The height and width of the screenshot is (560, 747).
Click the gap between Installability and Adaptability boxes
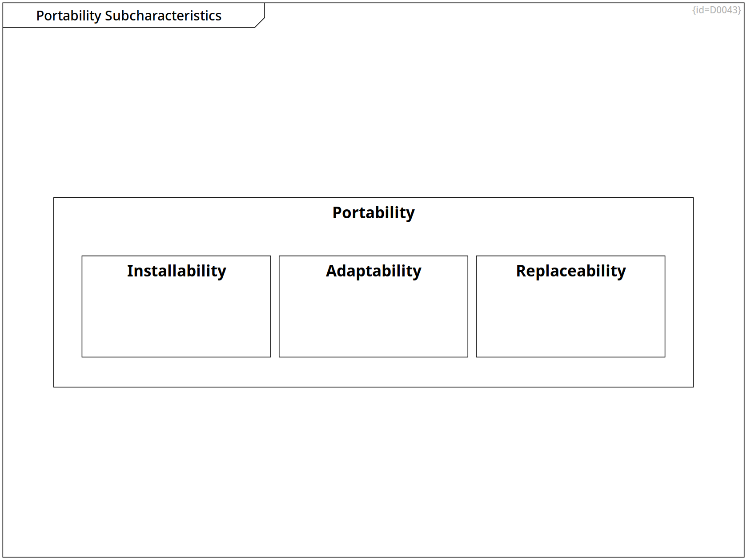pyautogui.click(x=275, y=307)
